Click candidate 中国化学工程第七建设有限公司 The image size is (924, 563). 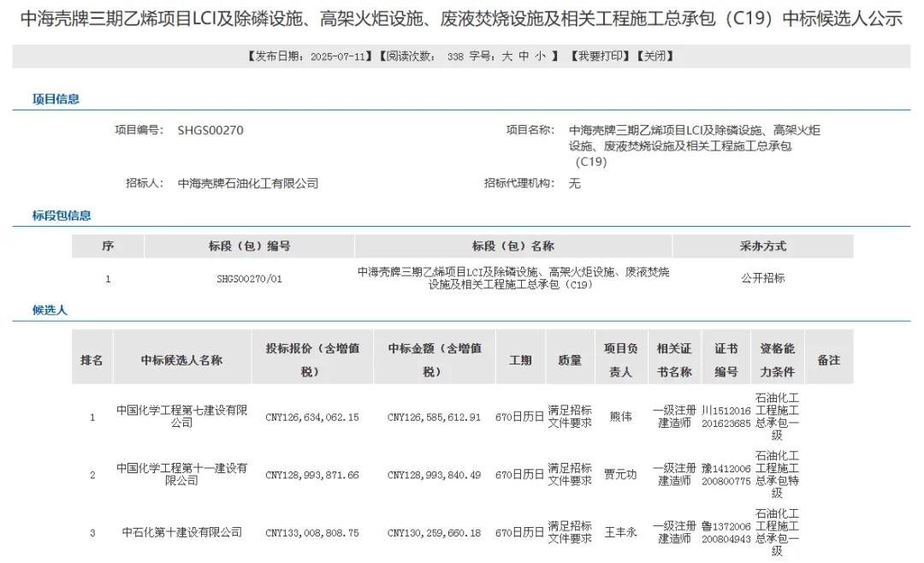(181, 416)
